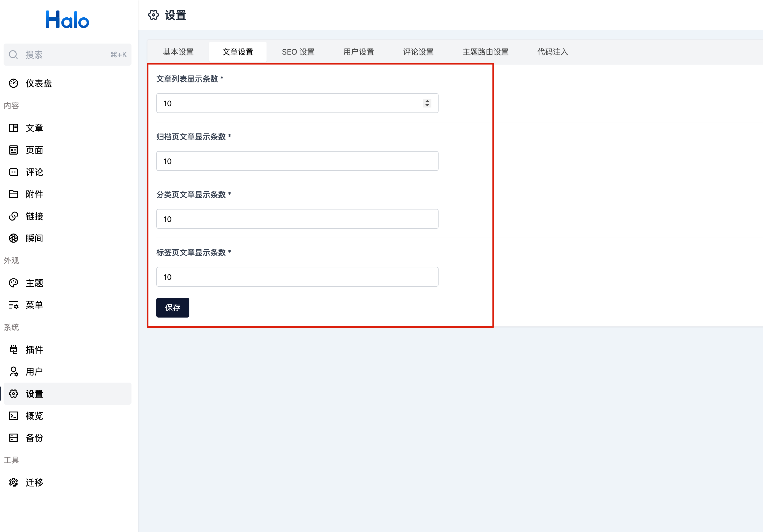Click the 内容 section heading

11,106
